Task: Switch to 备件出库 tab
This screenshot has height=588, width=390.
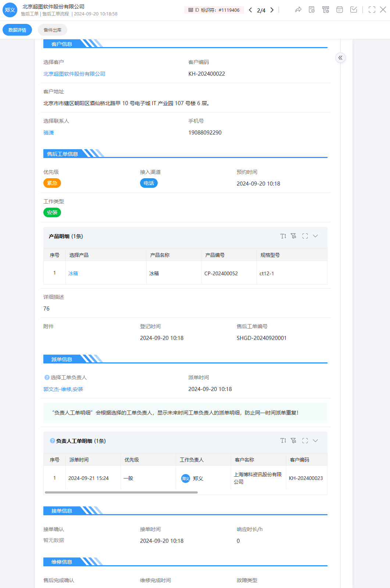Action: tap(53, 30)
